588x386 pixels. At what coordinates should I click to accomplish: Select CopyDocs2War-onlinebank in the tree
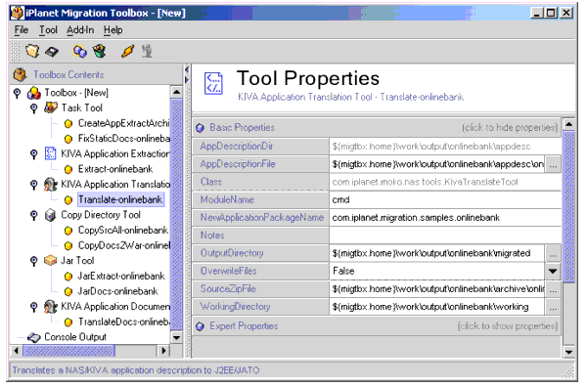[x=123, y=245]
